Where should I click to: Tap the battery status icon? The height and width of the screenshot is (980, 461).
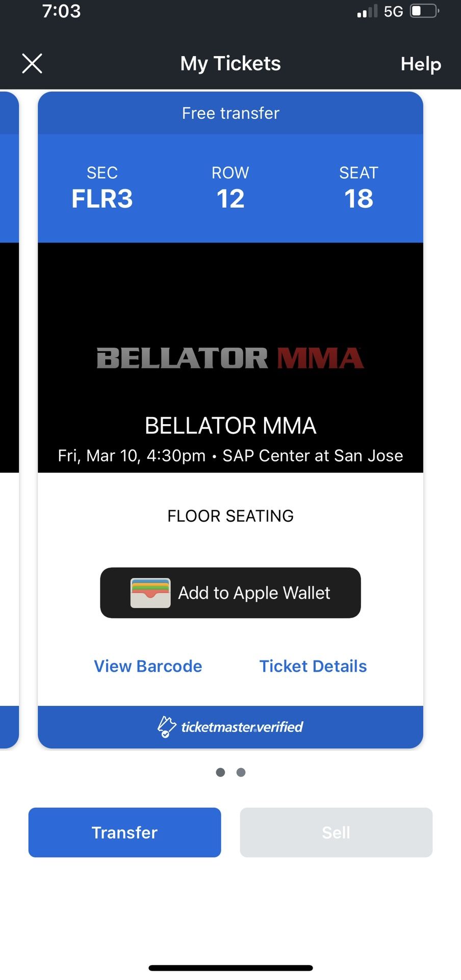click(424, 11)
